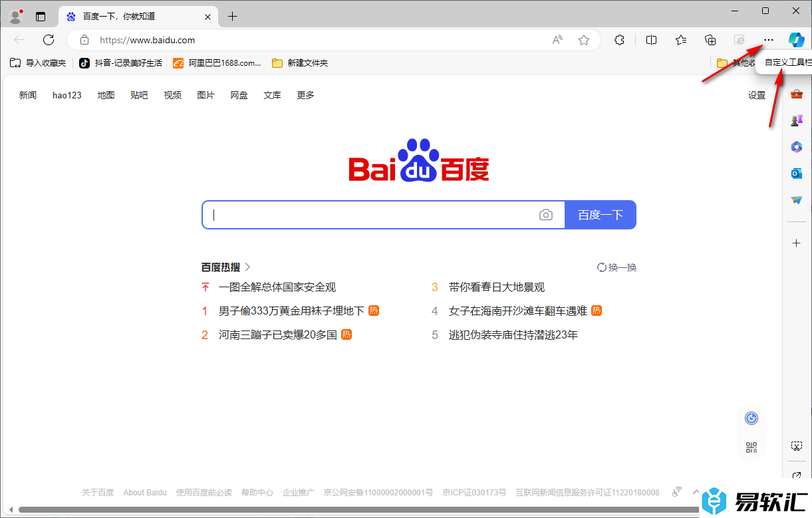The width and height of the screenshot is (812, 518).
Task: Refresh the Baidu page
Action: (x=49, y=40)
